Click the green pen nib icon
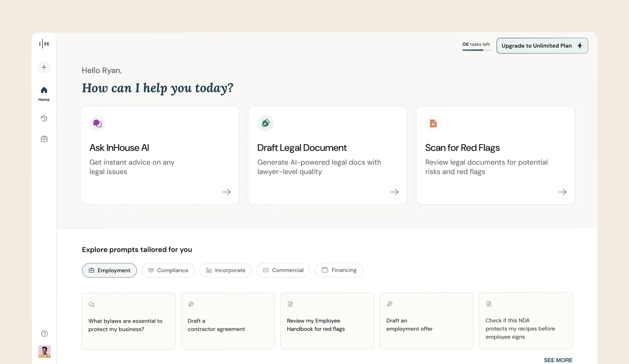Viewport: 629px width, 364px height. [x=265, y=124]
